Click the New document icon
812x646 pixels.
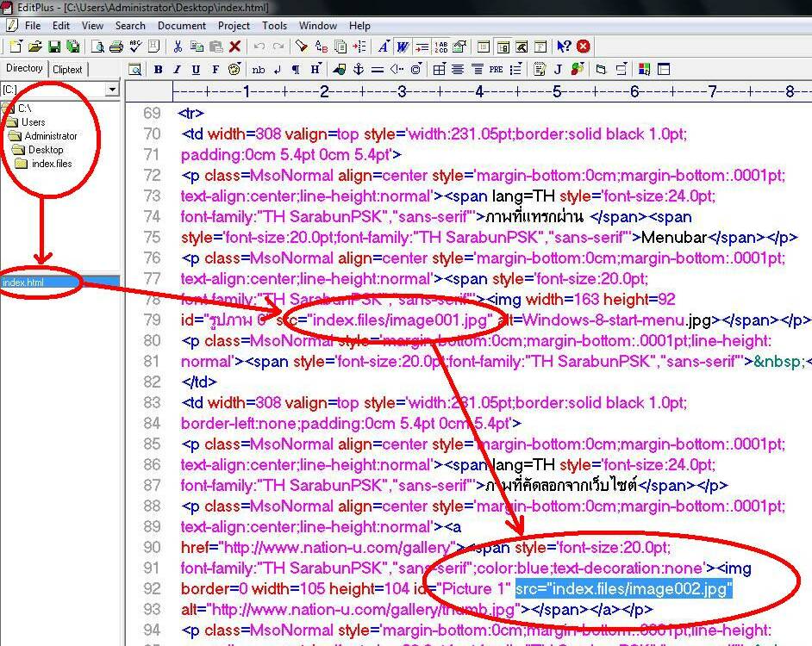(x=16, y=47)
